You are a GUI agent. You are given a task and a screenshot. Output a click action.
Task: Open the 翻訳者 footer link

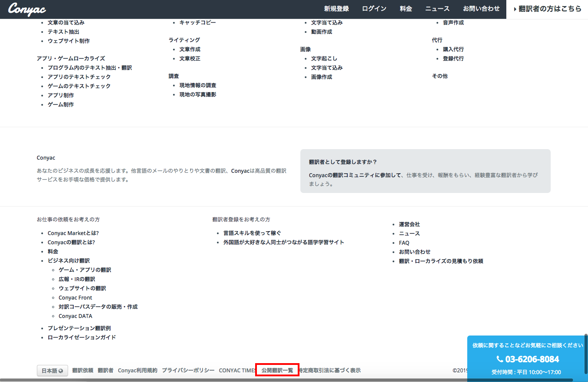click(105, 371)
